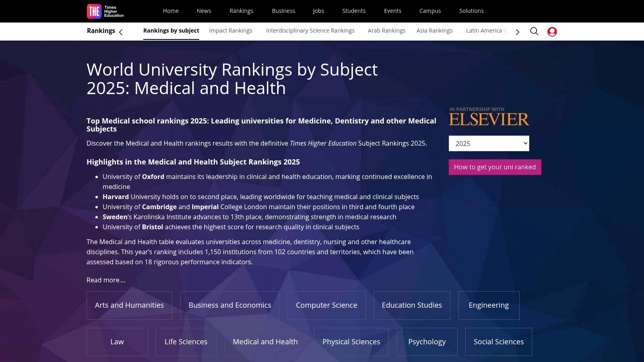Image resolution: width=644 pixels, height=362 pixels.
Task: Click the Medical and Health subject tile
Action: click(x=265, y=341)
